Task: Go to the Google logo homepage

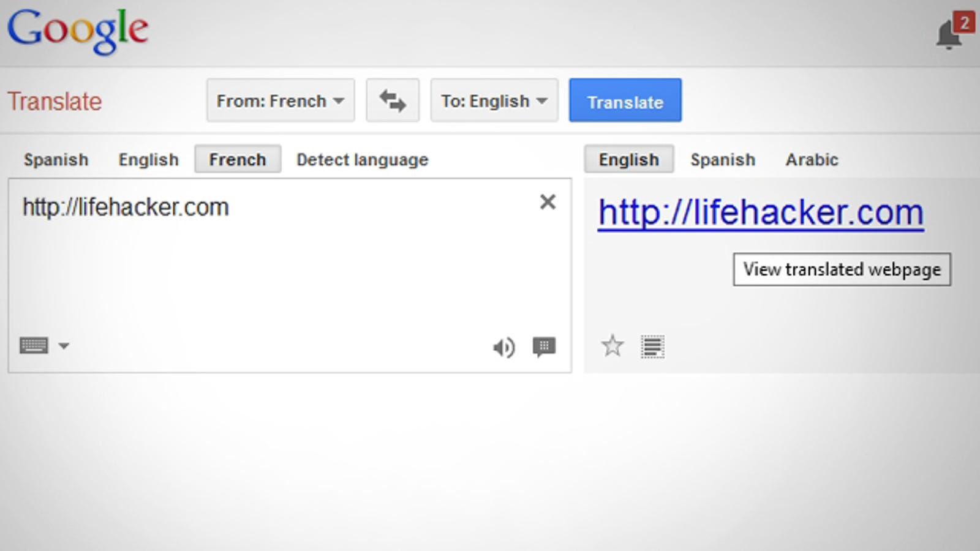Action: tap(78, 31)
